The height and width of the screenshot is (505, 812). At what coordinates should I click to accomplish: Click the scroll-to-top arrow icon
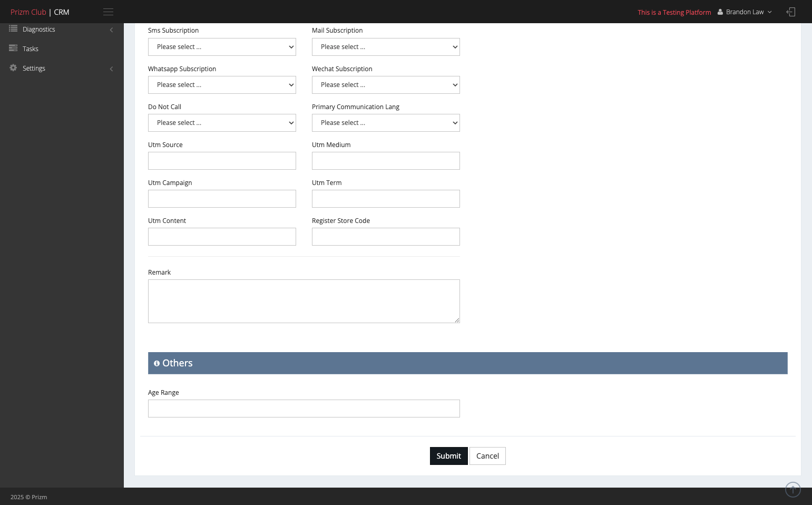[793, 490]
